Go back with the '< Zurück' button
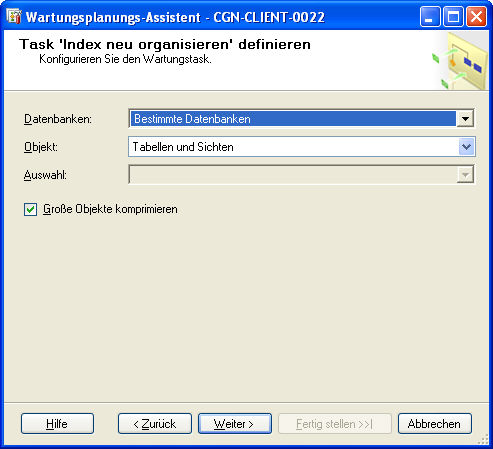 click(155, 424)
